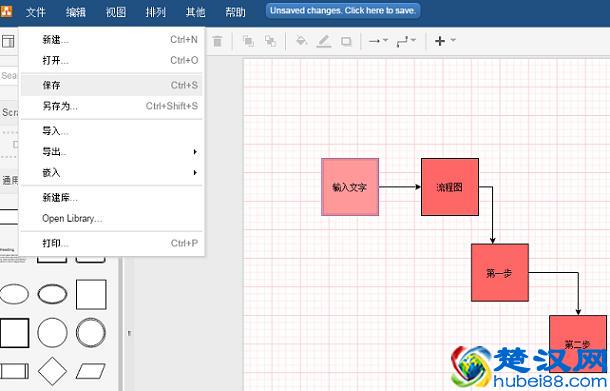Image resolution: width=610 pixels, height=391 pixels.
Task: Open the plus insert dropdown
Action: click(x=445, y=41)
